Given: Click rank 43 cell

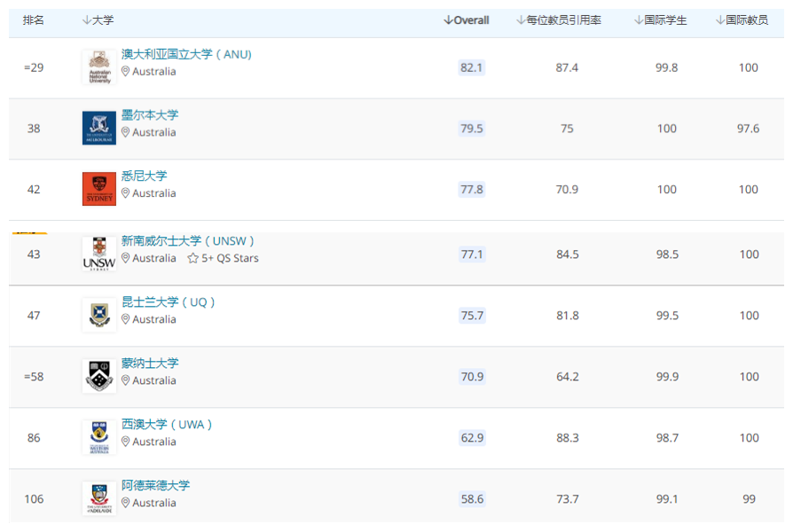Looking at the screenshot, I should pyautogui.click(x=34, y=254).
